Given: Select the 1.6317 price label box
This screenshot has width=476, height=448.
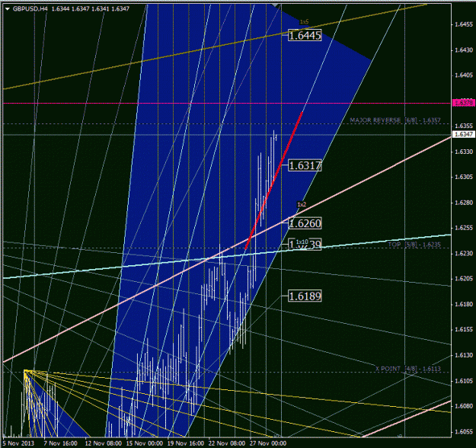Looking at the screenshot, I should (305, 165).
